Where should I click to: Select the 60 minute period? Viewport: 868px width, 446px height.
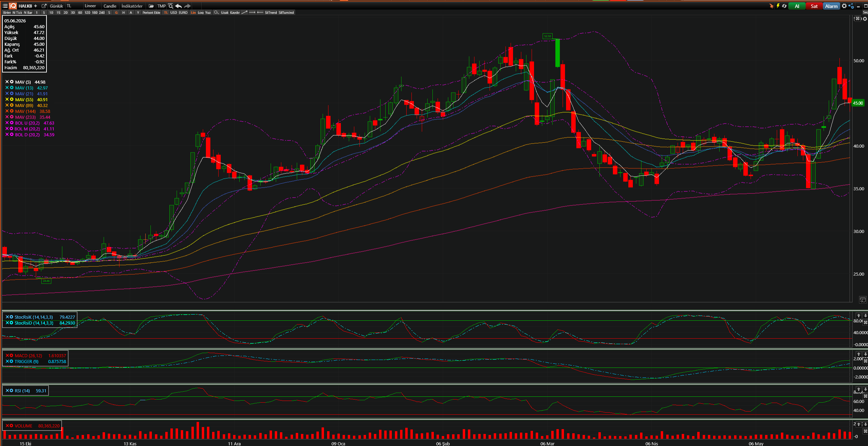point(80,12)
